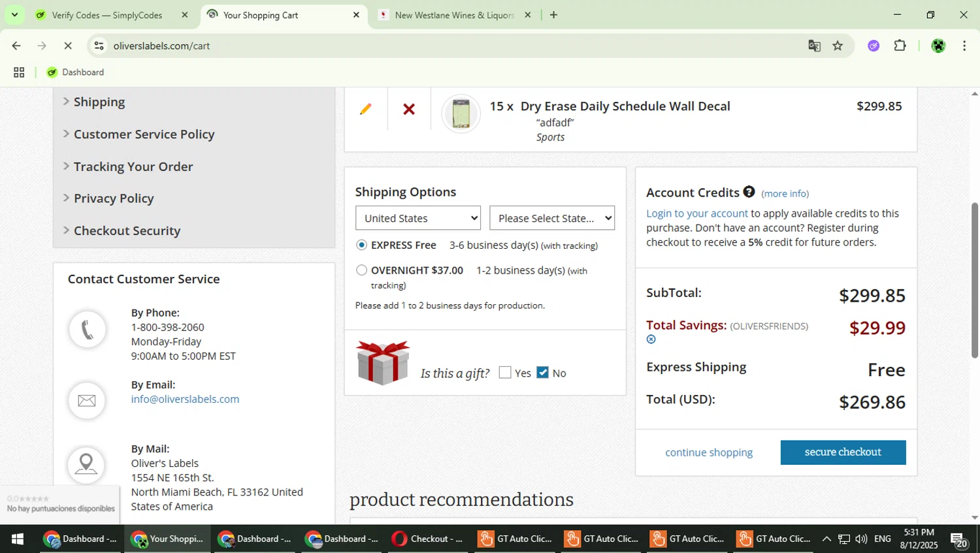Toggle No gift checkbox
Image resolution: width=980 pixels, height=553 pixels.
pyautogui.click(x=542, y=372)
